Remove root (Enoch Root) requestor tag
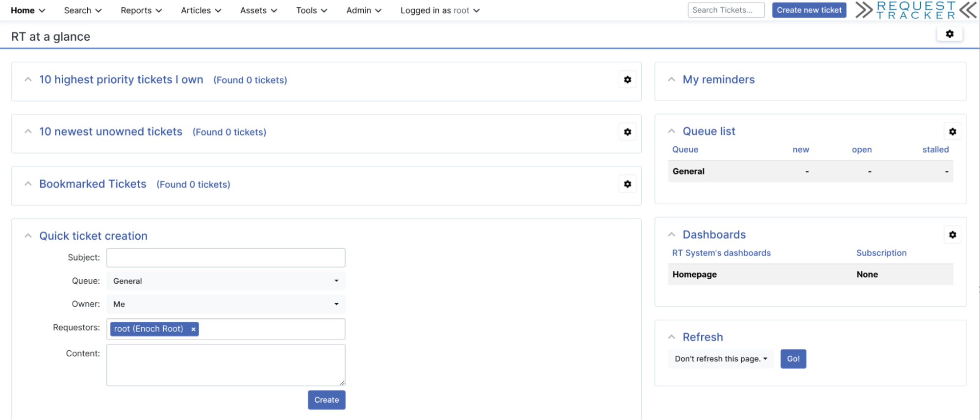The width and height of the screenshot is (980, 420). pyautogui.click(x=194, y=329)
